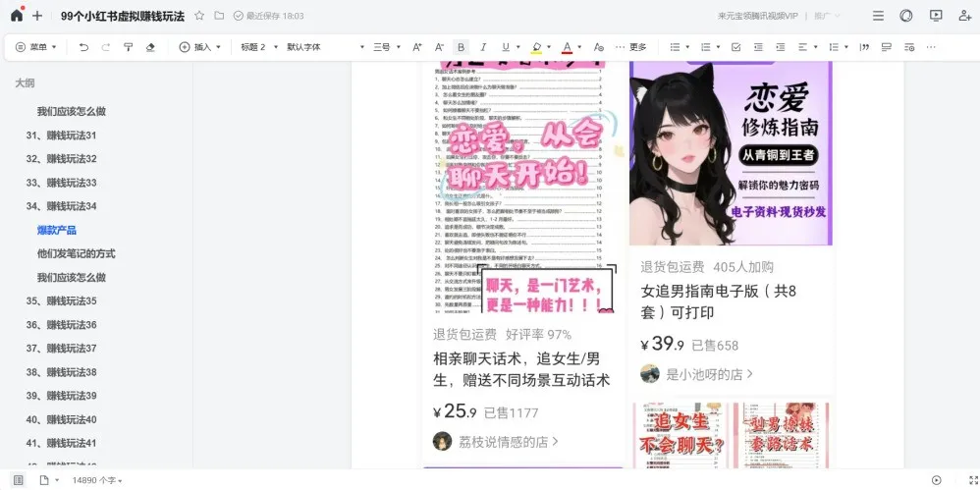Open the hamburger menu at top right
Viewport: 980px width, 490px height.
[x=878, y=16]
